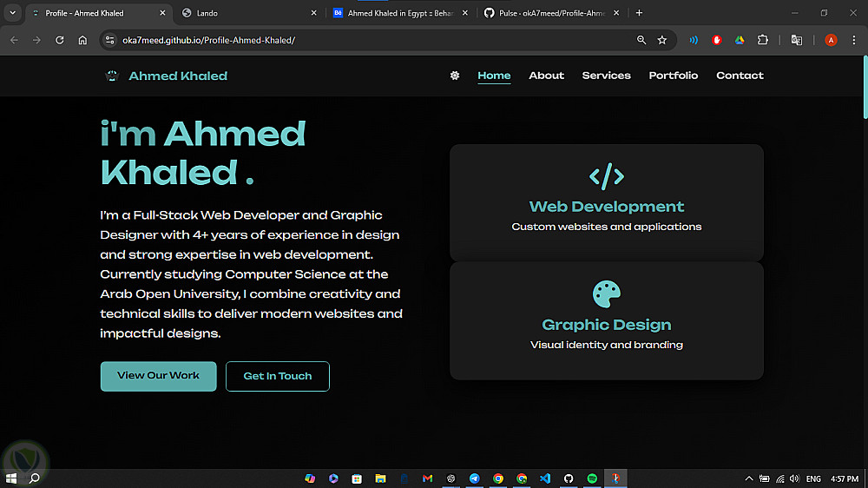
Task: Open File Explorer from the taskbar
Action: pyautogui.click(x=380, y=478)
